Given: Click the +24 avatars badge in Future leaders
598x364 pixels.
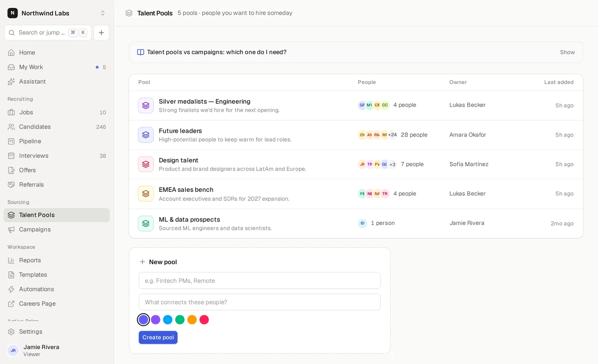Looking at the screenshot, I should pos(392,135).
